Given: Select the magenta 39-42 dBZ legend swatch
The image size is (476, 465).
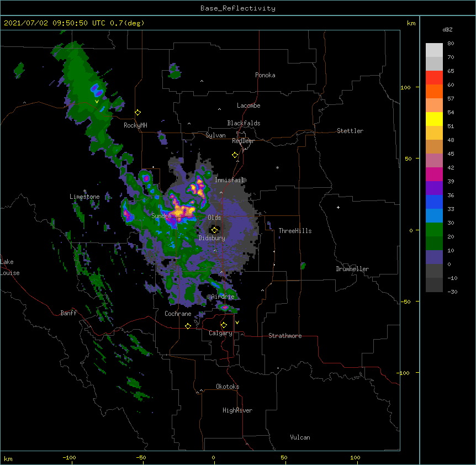Looking at the screenshot, I should click(434, 174).
